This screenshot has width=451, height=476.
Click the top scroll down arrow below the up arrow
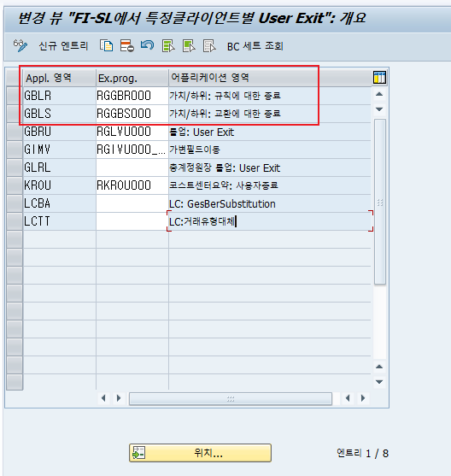[x=379, y=109]
